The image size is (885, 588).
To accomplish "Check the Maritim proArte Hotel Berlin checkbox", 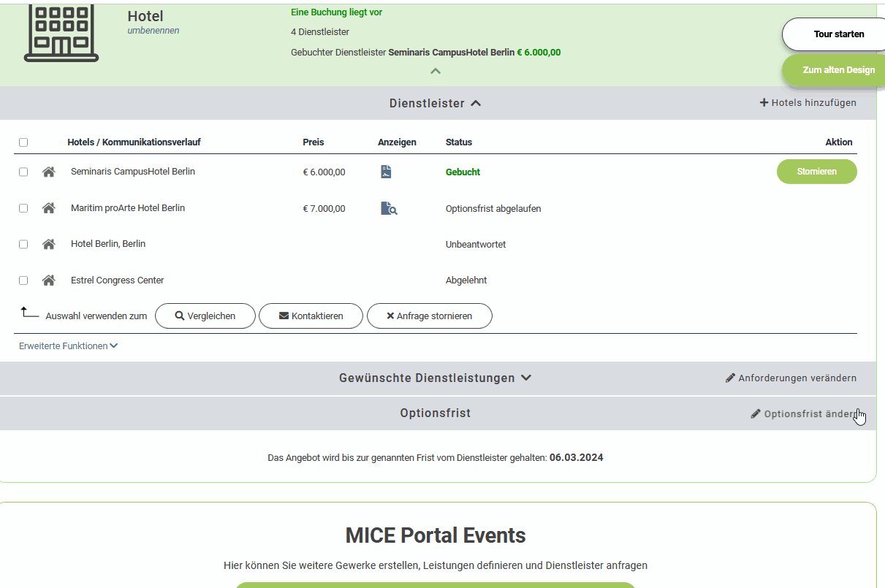I will 23,208.
